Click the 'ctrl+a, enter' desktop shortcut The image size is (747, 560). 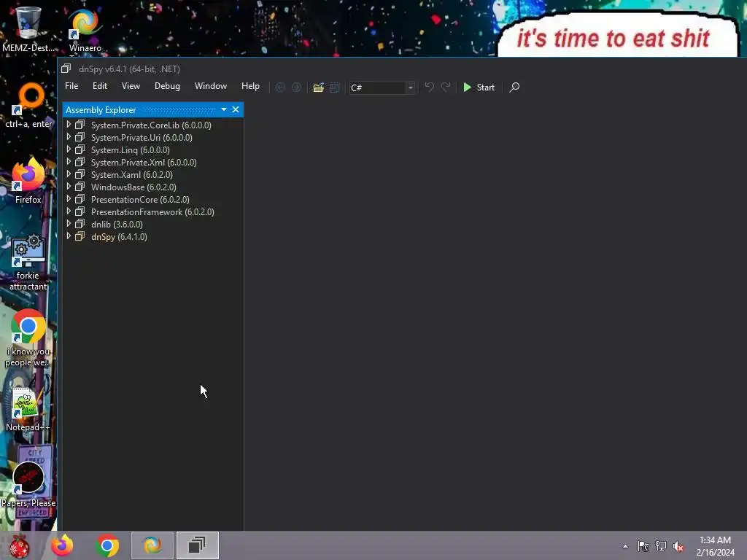coord(28,106)
